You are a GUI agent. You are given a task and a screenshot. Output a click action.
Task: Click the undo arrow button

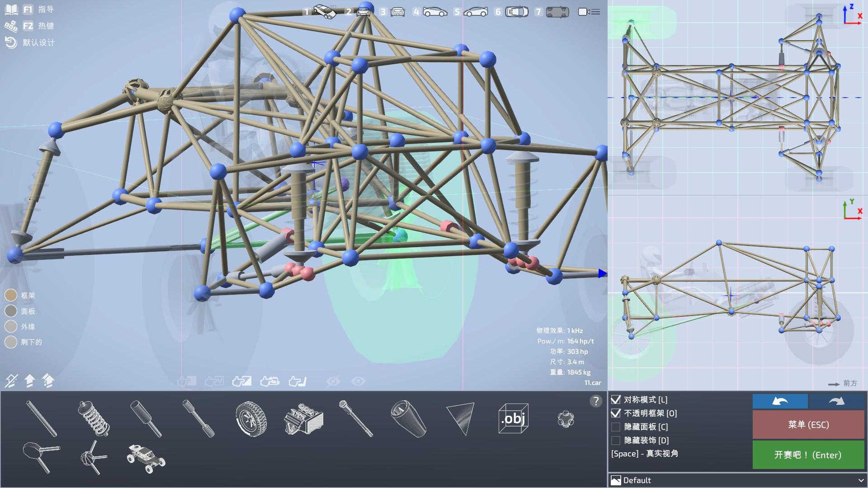(x=780, y=401)
